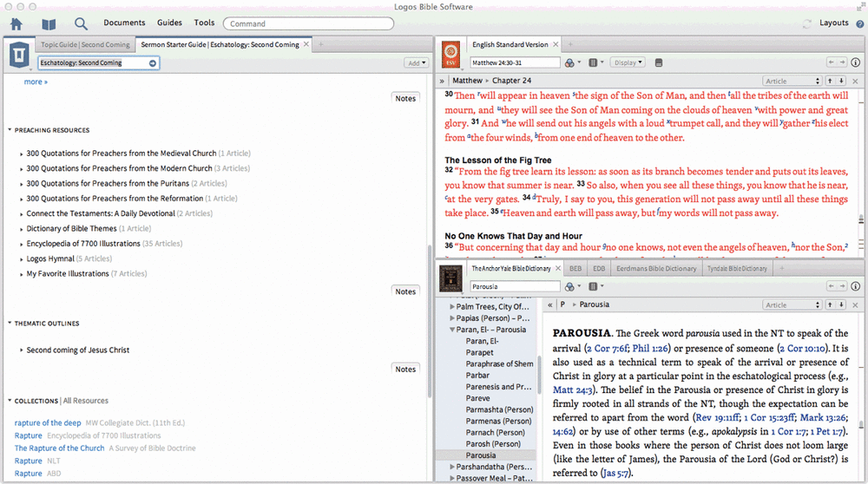Open the Tools menu

click(204, 23)
